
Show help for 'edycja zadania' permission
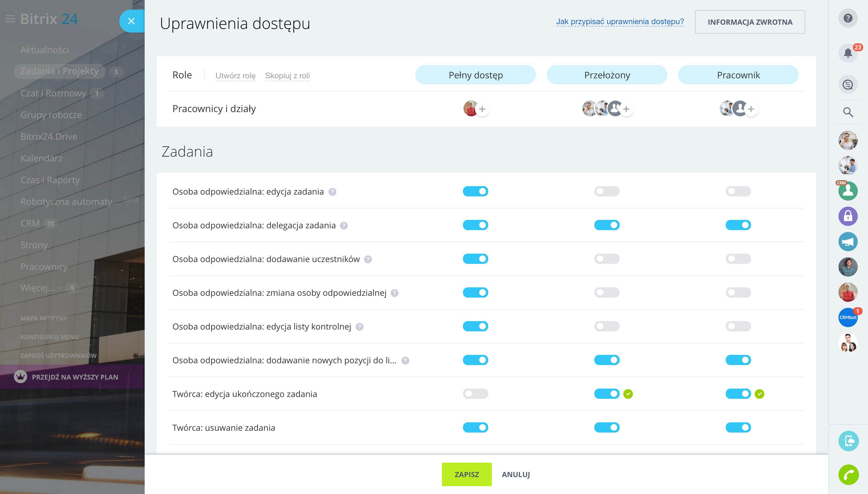point(332,192)
